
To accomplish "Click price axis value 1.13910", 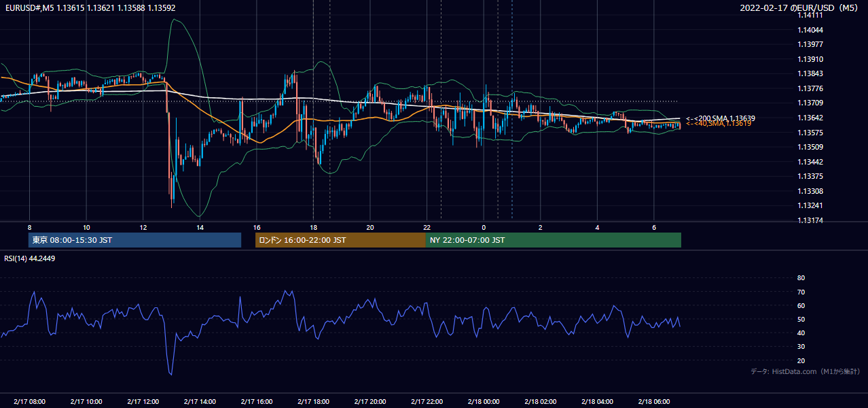I will point(811,59).
